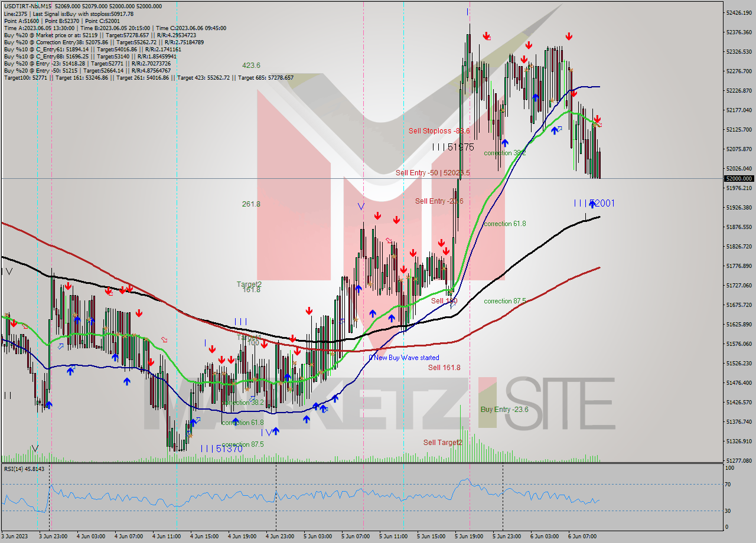The width and height of the screenshot is (756, 543).
Task: Click 51526.230 on the price axis
Action: [x=739, y=363]
